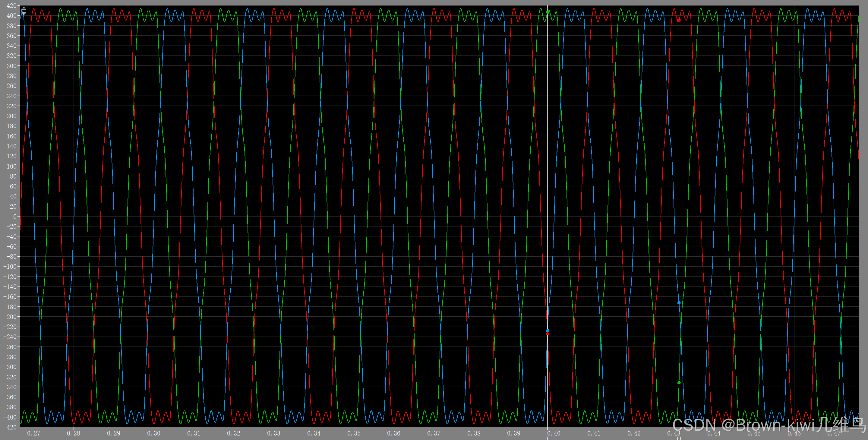Click the 200 label on the amplitude axis
Image resolution: width=868 pixels, height=440 pixels.
tap(11, 116)
